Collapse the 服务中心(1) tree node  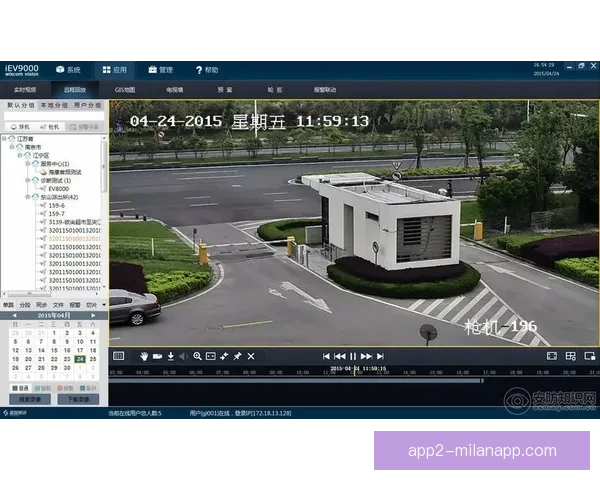point(27,163)
